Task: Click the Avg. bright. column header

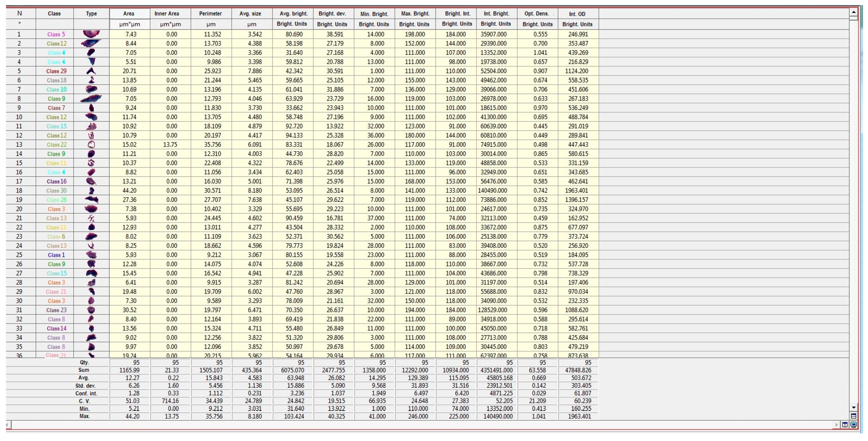Action: 293,14
